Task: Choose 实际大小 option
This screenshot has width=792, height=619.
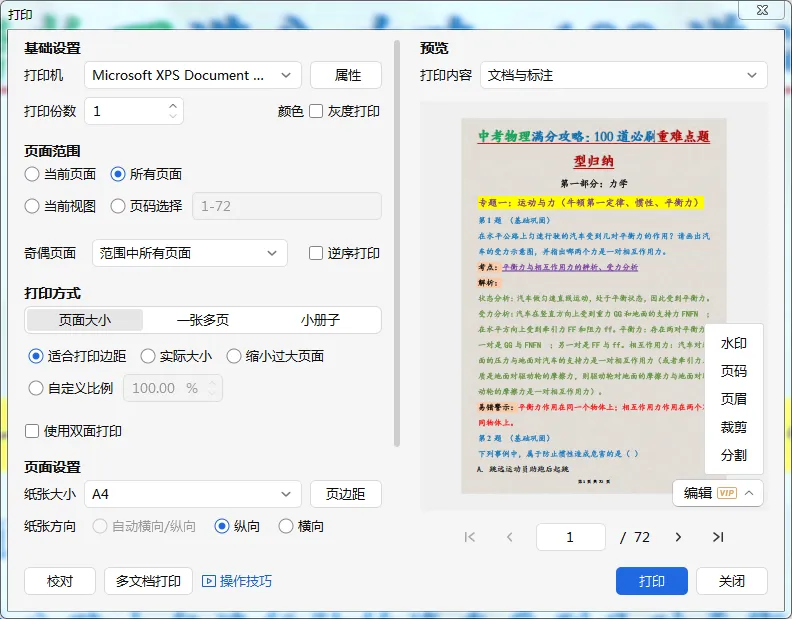Action: tap(147, 356)
